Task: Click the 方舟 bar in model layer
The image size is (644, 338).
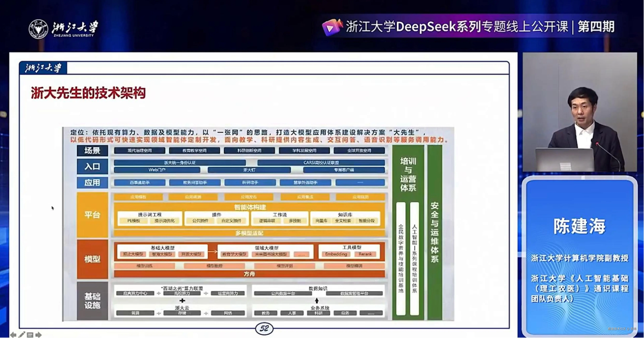Action: click(x=249, y=274)
